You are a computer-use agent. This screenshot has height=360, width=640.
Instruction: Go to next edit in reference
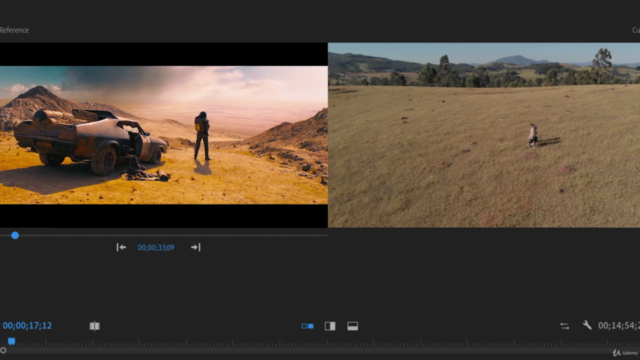tap(196, 247)
